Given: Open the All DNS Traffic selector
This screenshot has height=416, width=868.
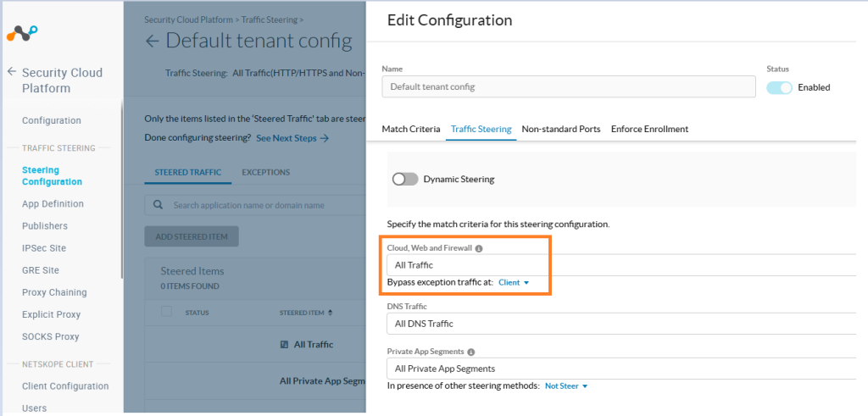Looking at the screenshot, I should (x=621, y=324).
